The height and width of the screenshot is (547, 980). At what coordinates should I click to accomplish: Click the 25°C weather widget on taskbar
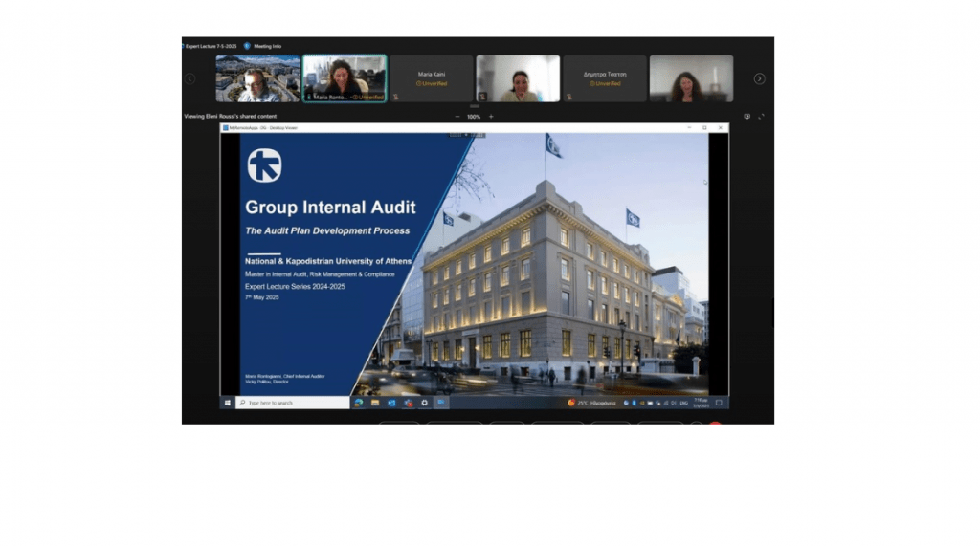tap(591, 403)
